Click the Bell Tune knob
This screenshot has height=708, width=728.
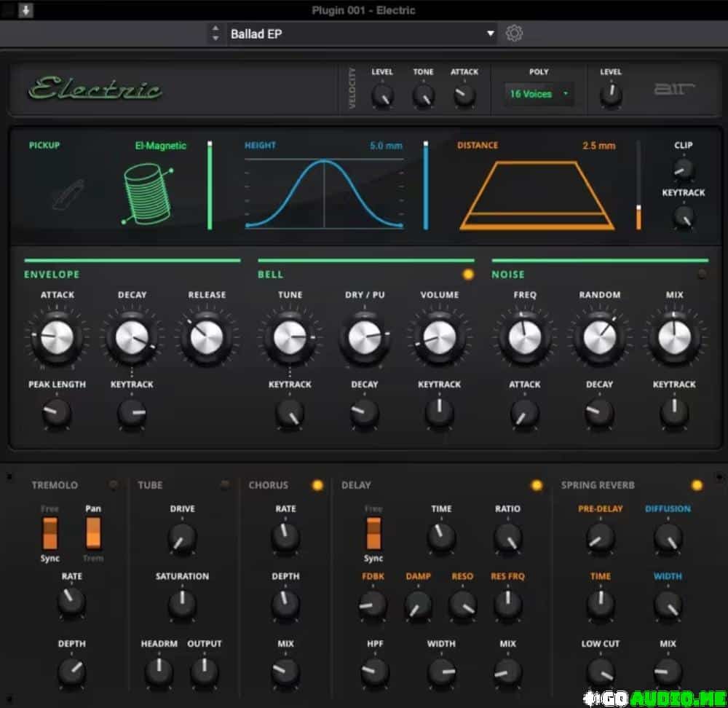tap(290, 337)
